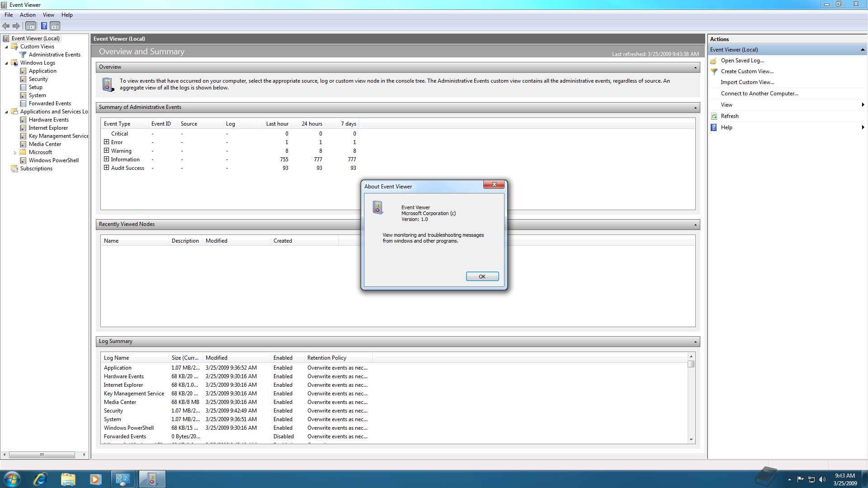Click the Log Summary scrollbar down arrow
This screenshot has height=488, width=868.
[691, 439]
